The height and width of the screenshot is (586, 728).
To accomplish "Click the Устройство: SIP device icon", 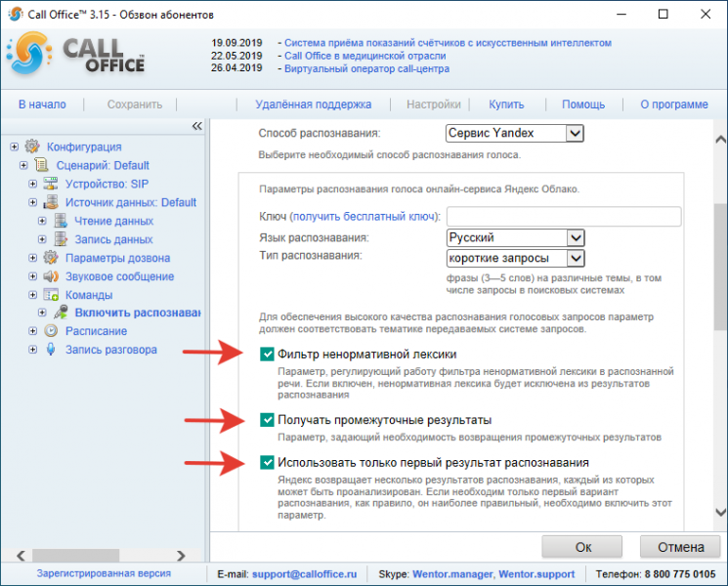I will [51, 184].
